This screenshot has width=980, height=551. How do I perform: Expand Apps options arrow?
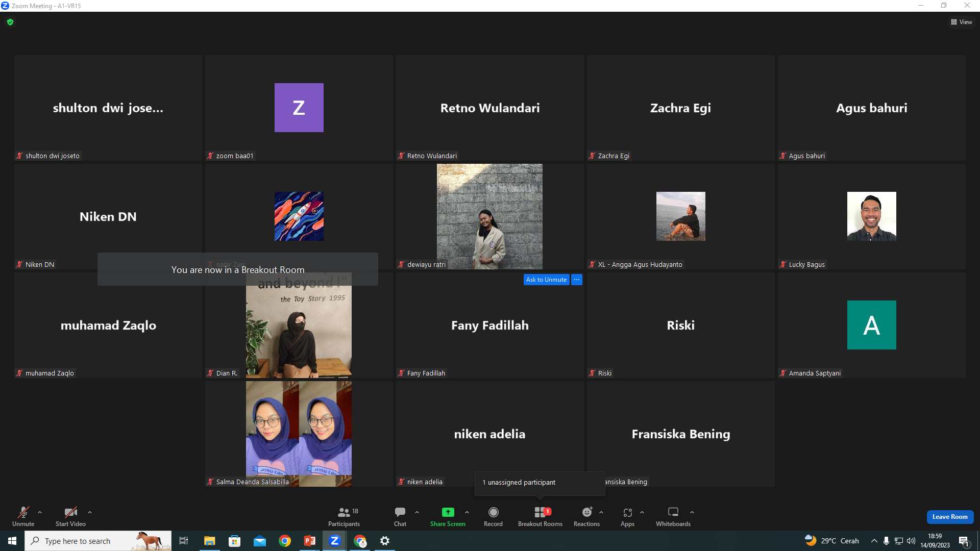click(642, 512)
